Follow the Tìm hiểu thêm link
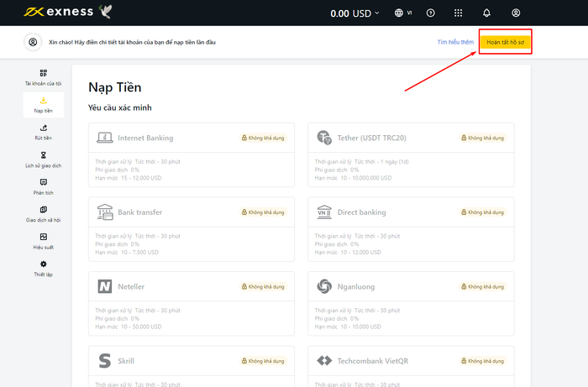588x387 pixels. (x=455, y=42)
